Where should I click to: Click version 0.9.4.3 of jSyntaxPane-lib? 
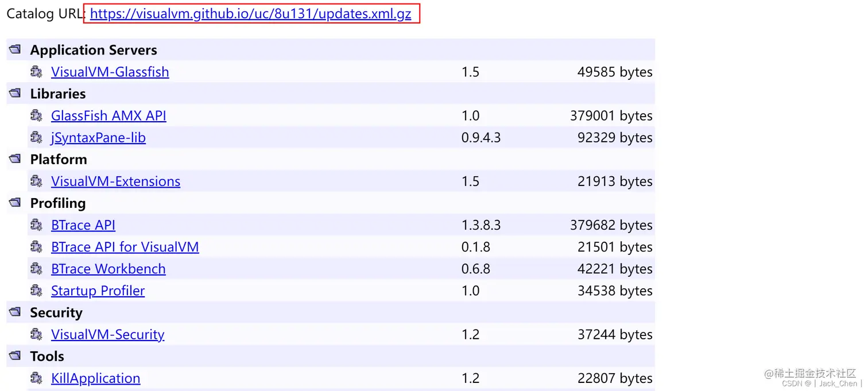coord(481,138)
